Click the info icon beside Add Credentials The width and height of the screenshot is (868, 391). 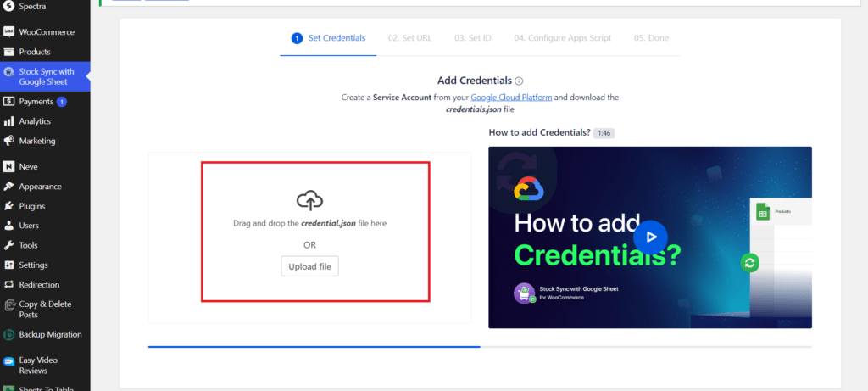pyautogui.click(x=519, y=81)
